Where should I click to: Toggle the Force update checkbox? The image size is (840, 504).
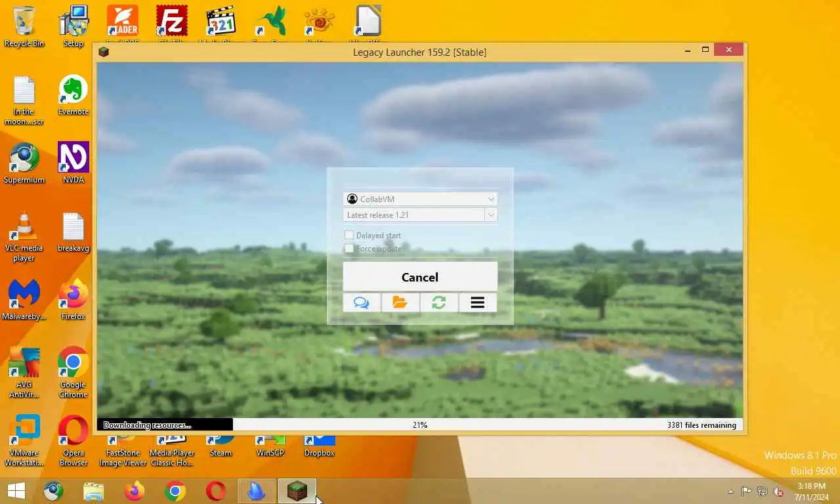coord(349,248)
